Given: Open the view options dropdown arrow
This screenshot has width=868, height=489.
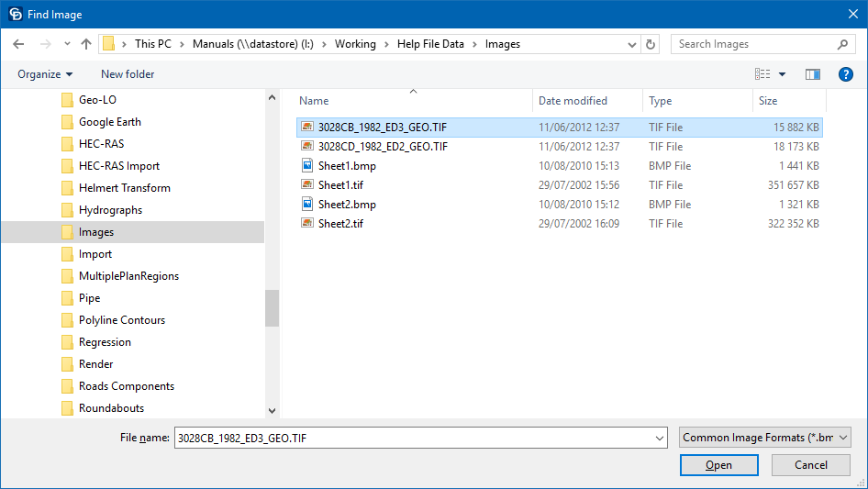Looking at the screenshot, I should click(x=782, y=74).
